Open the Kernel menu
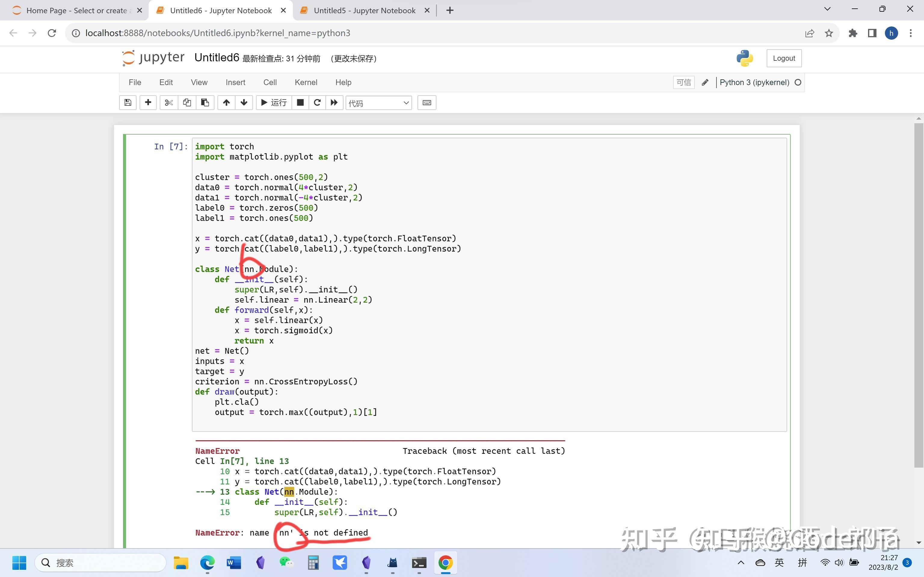 (x=306, y=82)
